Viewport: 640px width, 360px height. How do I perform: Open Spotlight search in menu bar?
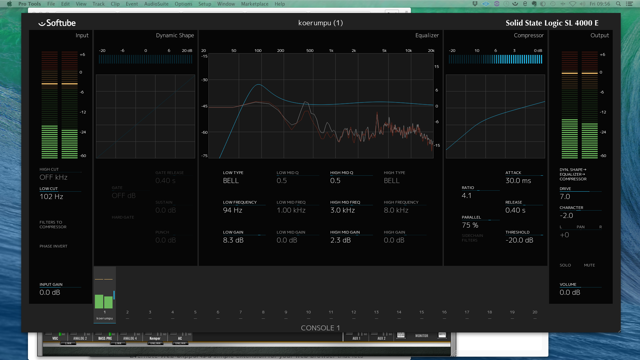(619, 4)
